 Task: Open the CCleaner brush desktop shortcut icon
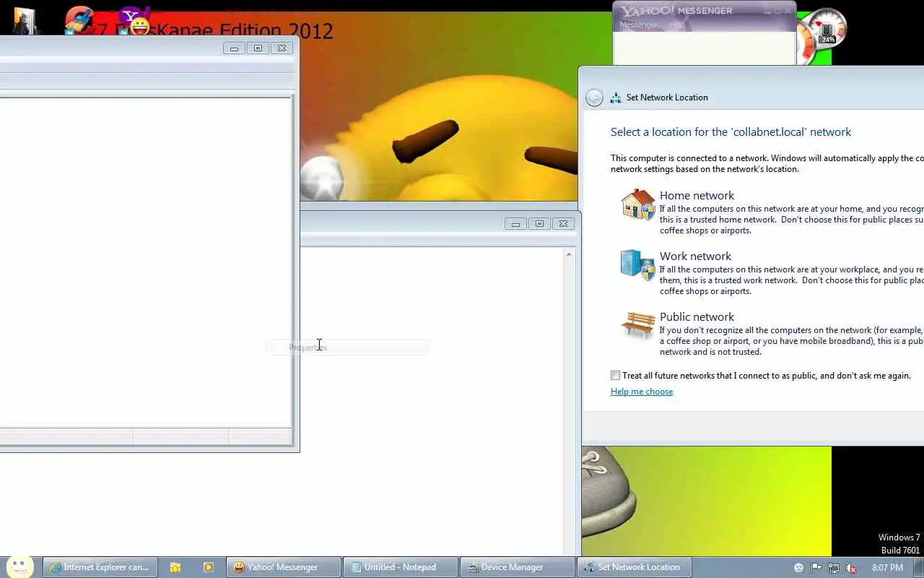(x=79, y=19)
